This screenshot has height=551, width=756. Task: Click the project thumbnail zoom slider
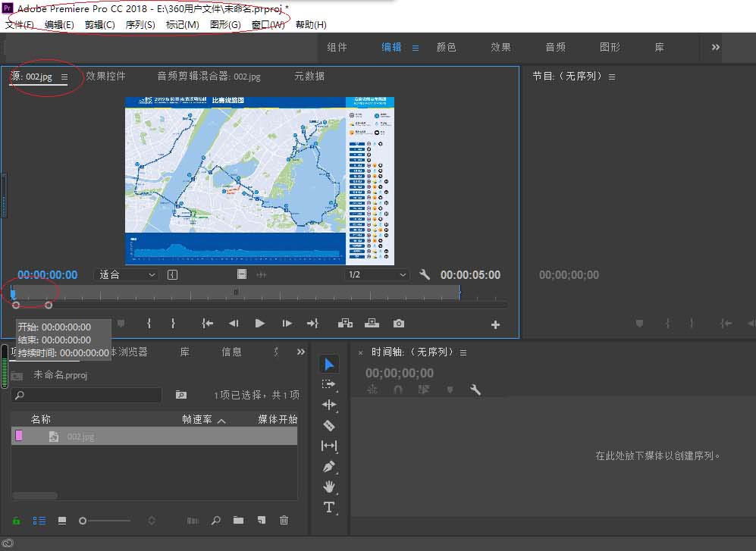coord(106,521)
